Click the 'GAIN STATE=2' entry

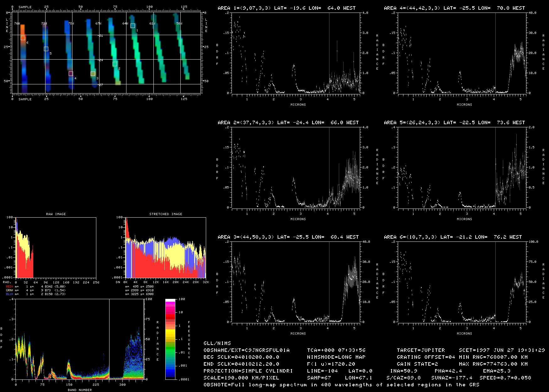pyautogui.click(x=417, y=364)
